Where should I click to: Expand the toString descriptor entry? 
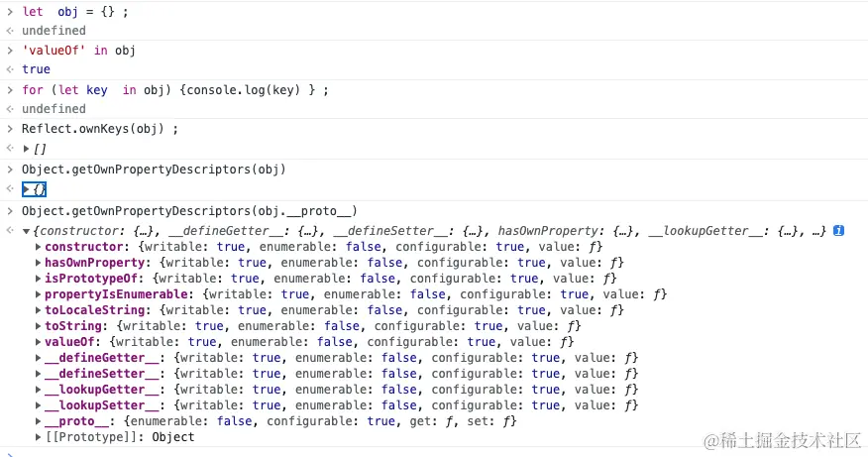pos(39,326)
